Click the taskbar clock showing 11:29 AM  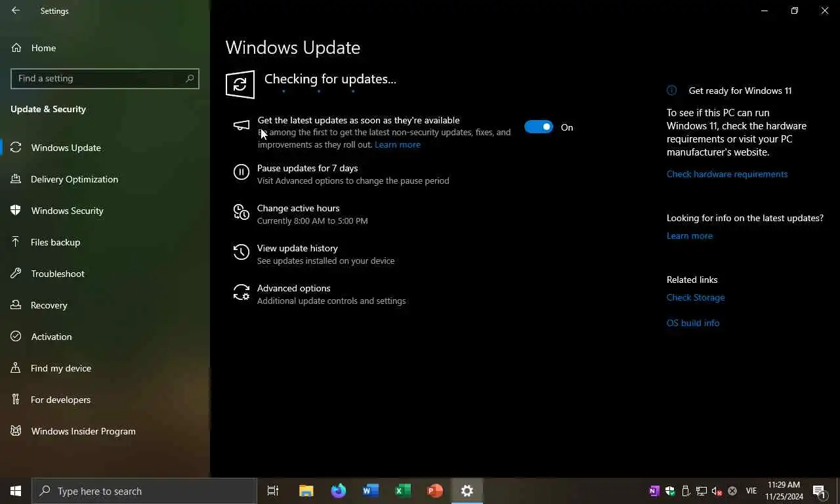[784, 491]
